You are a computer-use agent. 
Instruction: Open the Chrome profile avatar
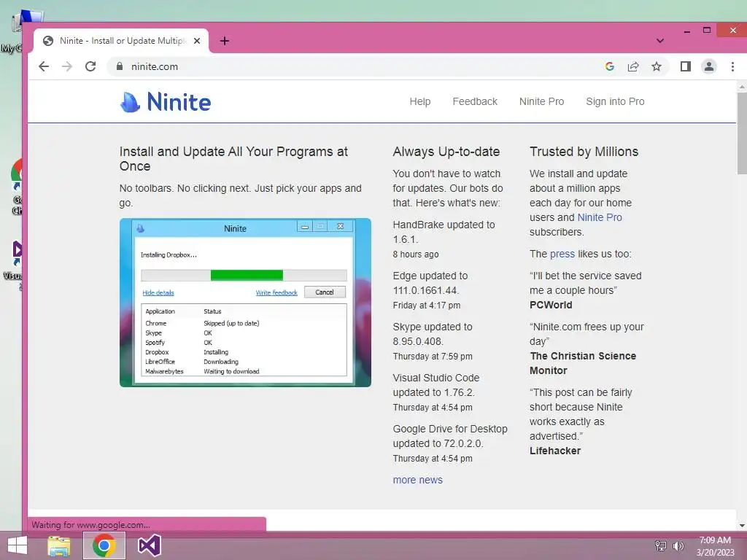tap(709, 66)
